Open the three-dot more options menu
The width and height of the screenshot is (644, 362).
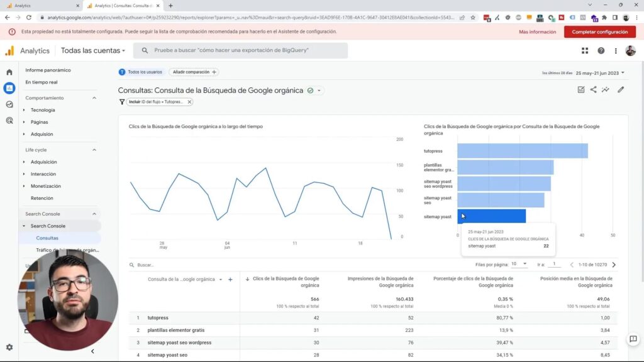(616, 50)
